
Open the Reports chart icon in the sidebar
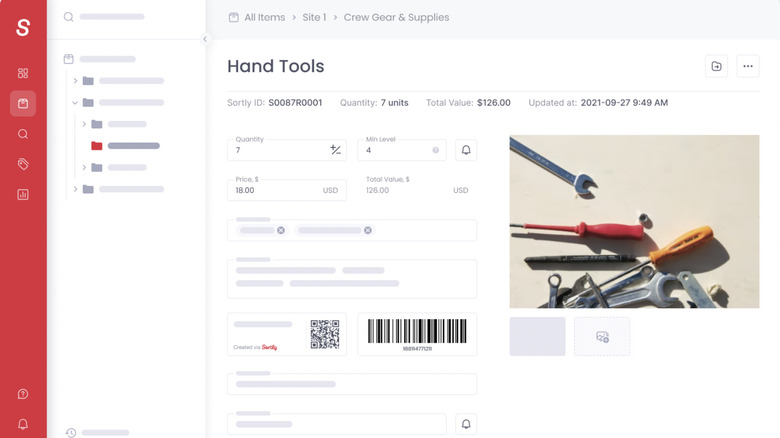point(23,194)
